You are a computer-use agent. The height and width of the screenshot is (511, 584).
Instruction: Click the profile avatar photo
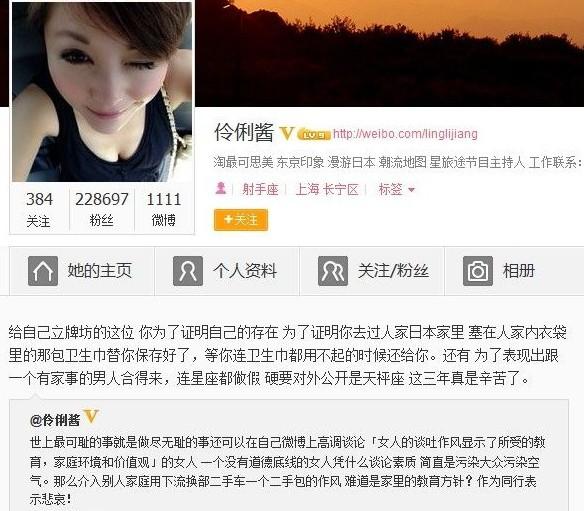(x=102, y=92)
